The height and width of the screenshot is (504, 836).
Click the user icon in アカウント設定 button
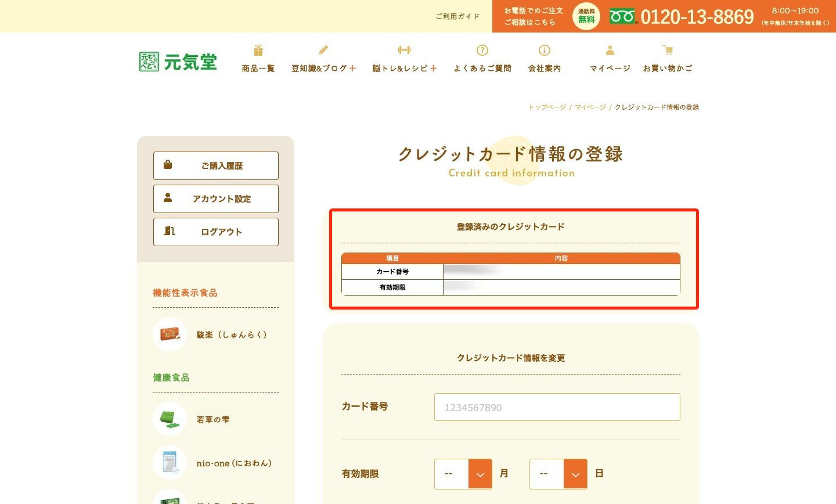pyautogui.click(x=168, y=197)
